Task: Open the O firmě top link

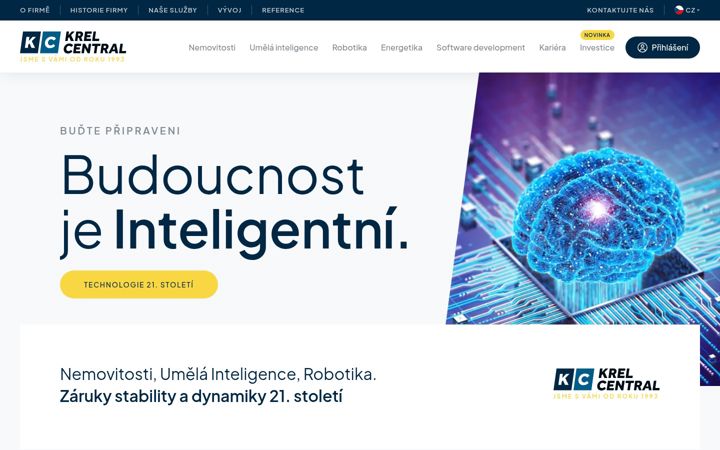Action: tap(35, 10)
